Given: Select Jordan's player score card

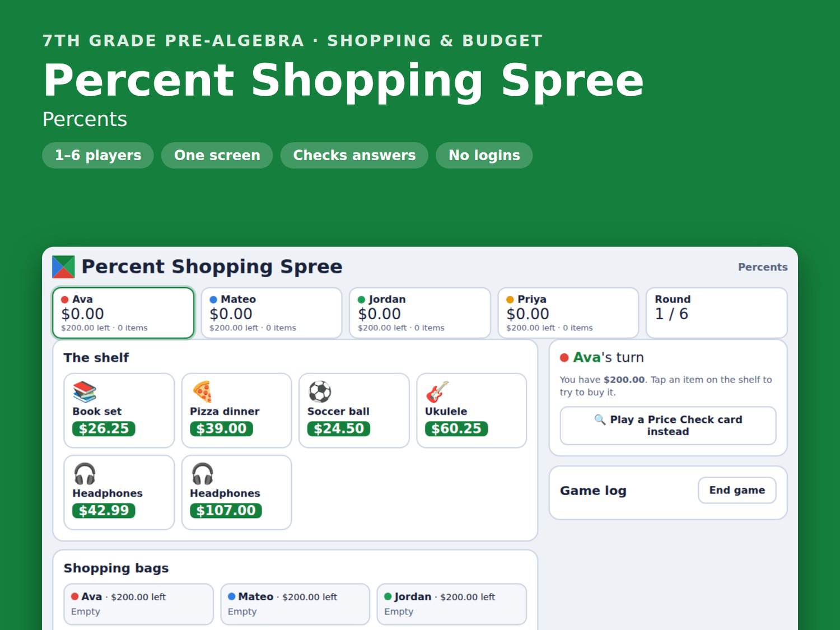Looking at the screenshot, I should click(420, 313).
